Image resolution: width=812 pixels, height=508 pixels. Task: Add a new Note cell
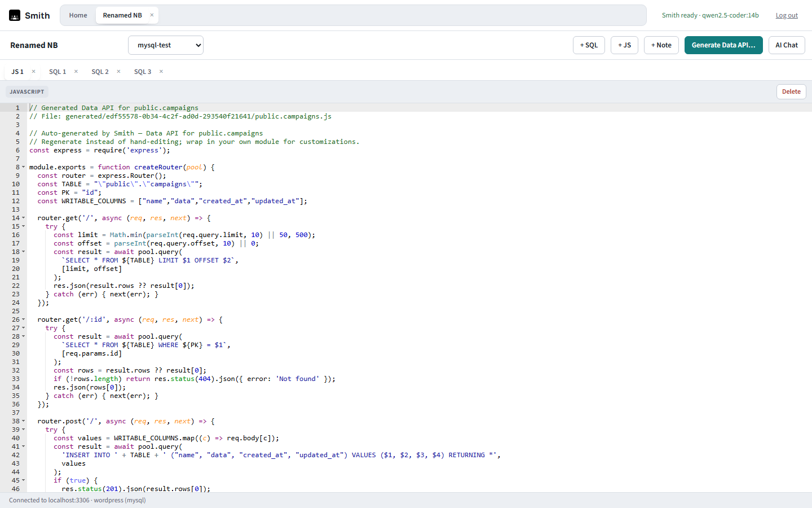coord(661,45)
